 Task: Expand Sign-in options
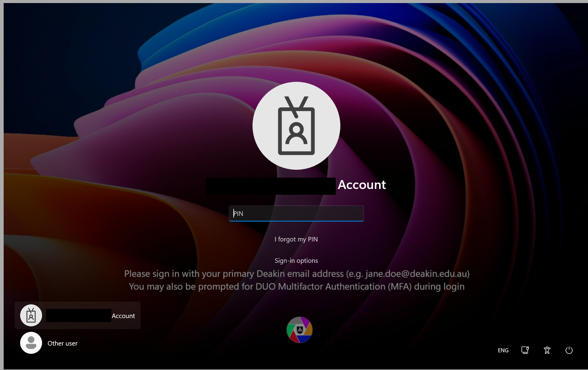pos(296,261)
